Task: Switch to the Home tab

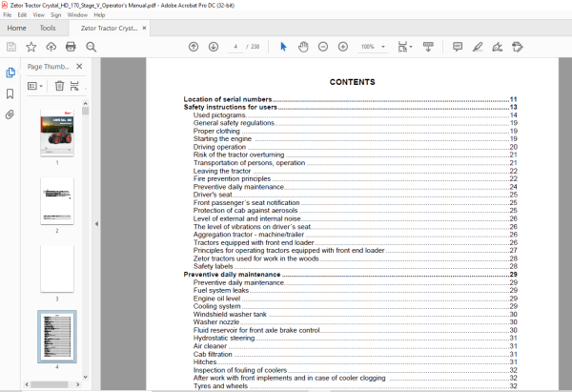Action: pos(17,28)
